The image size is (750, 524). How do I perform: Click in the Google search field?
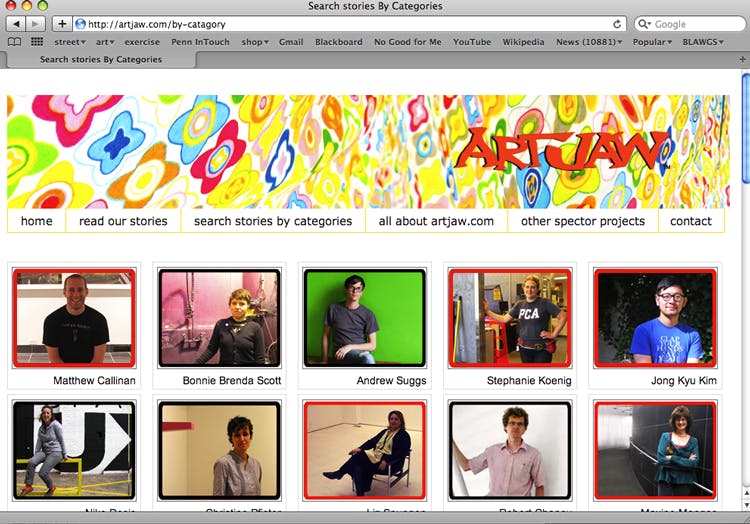pos(691,24)
